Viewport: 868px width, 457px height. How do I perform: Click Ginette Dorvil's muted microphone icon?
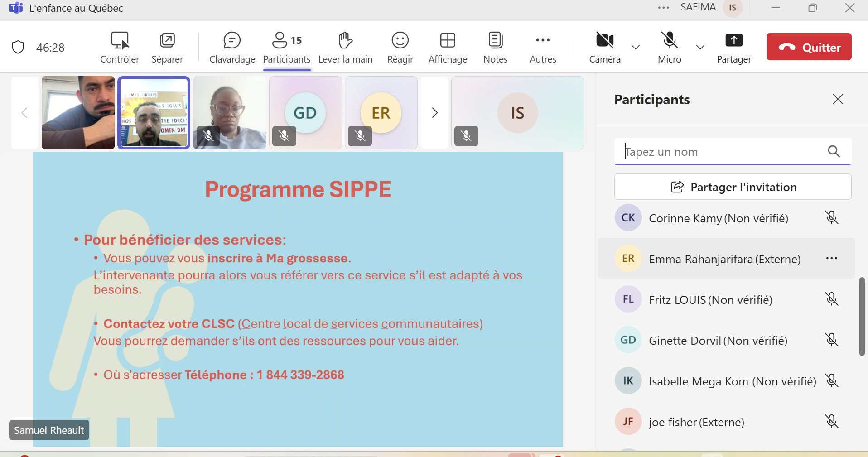[x=831, y=340]
